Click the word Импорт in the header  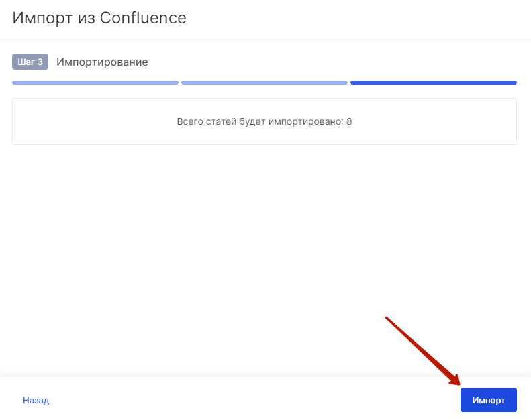42,18
